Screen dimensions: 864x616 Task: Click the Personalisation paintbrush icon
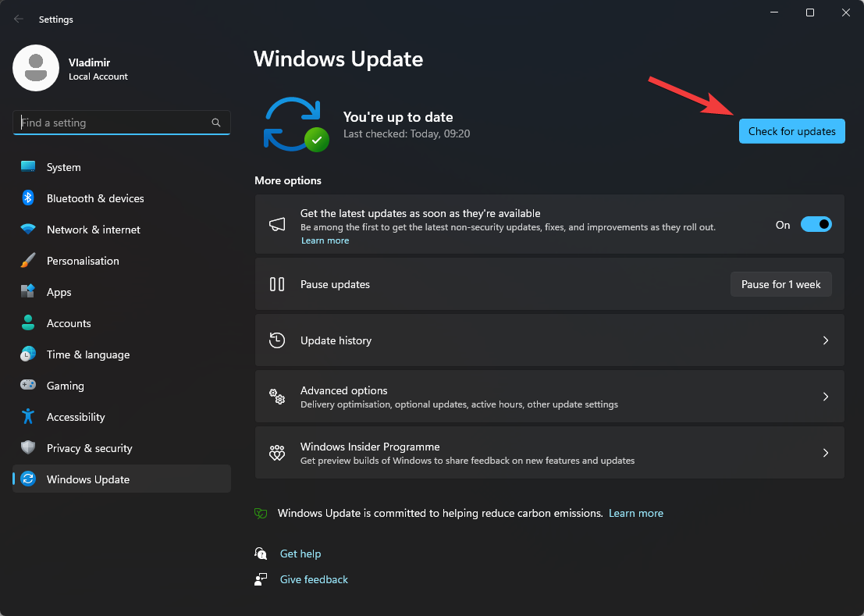pos(28,261)
